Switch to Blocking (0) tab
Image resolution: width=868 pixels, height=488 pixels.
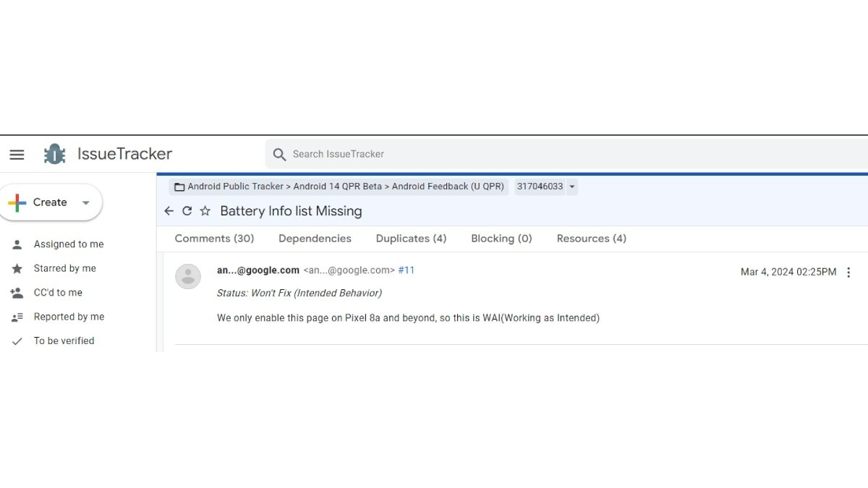coord(501,239)
